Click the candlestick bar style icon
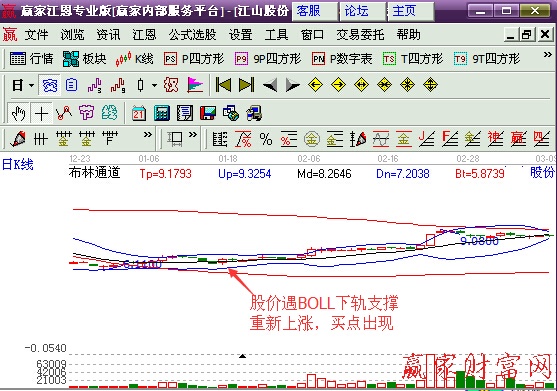Screen dimensions: 557x391 141,85
